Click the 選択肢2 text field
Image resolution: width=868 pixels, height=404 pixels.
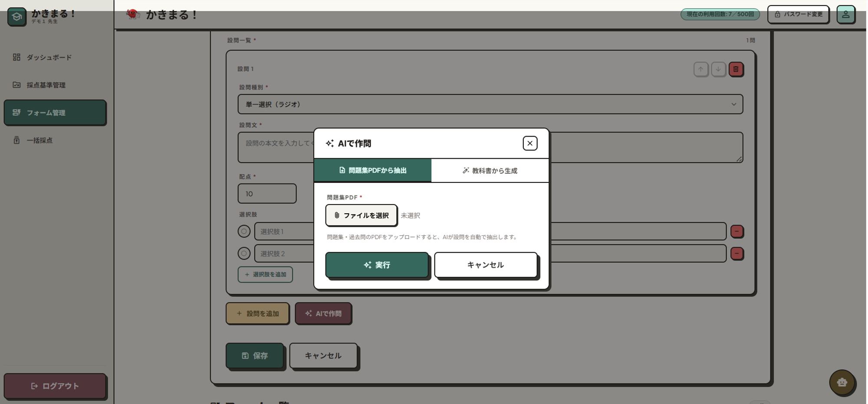pyautogui.click(x=490, y=254)
